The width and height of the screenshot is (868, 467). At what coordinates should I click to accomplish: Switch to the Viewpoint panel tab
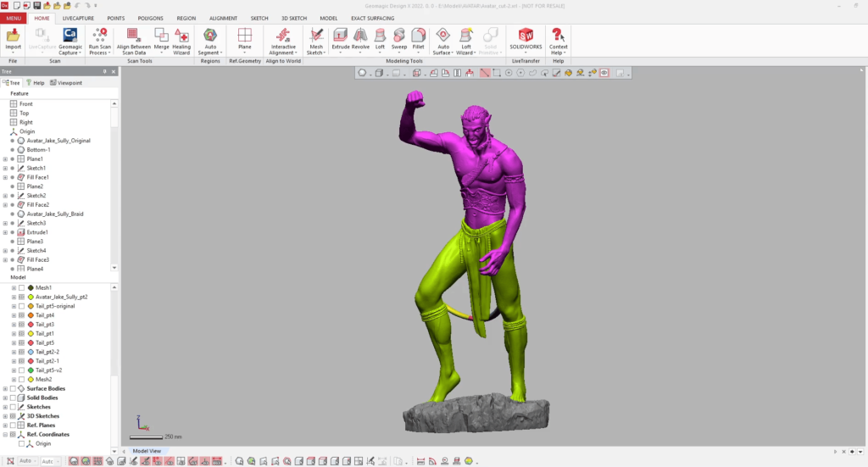[66, 82]
